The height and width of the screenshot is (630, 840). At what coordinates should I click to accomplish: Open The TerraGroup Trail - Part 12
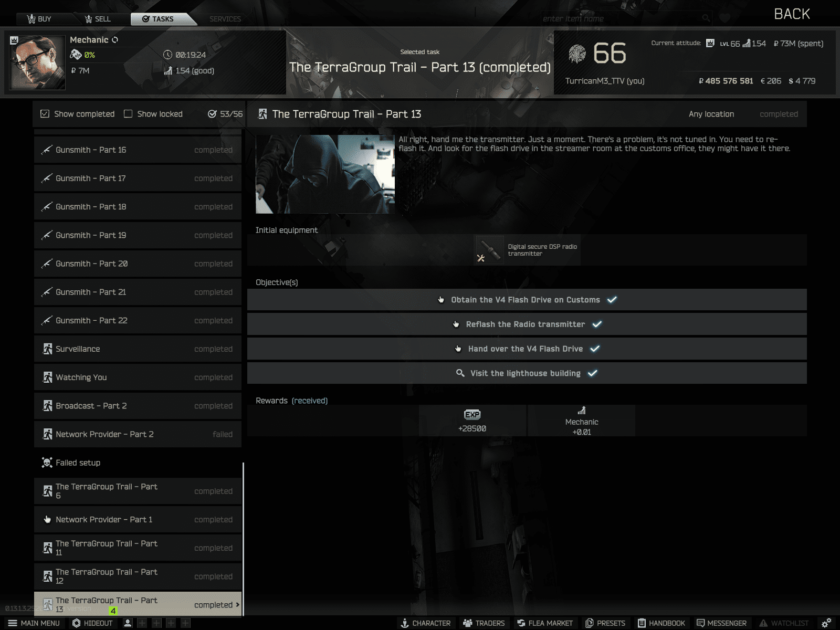click(x=138, y=576)
